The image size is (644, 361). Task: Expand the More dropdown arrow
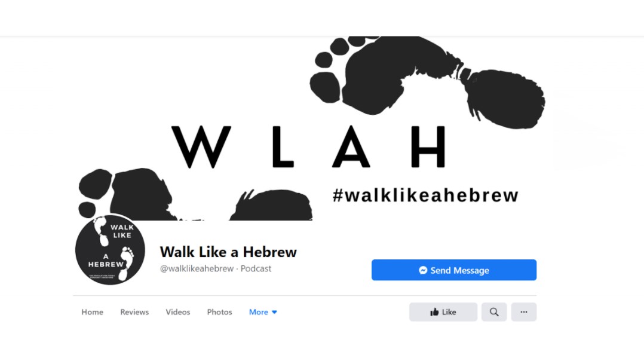point(274,312)
